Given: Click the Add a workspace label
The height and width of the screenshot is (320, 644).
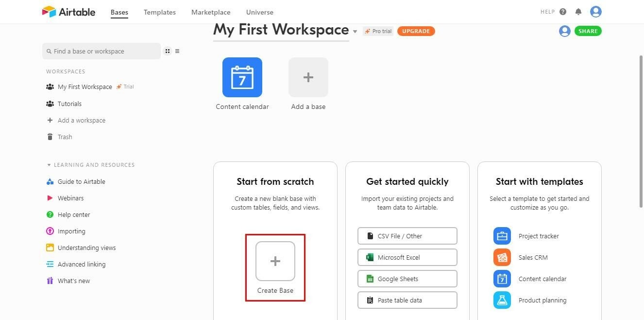Looking at the screenshot, I should [x=82, y=120].
